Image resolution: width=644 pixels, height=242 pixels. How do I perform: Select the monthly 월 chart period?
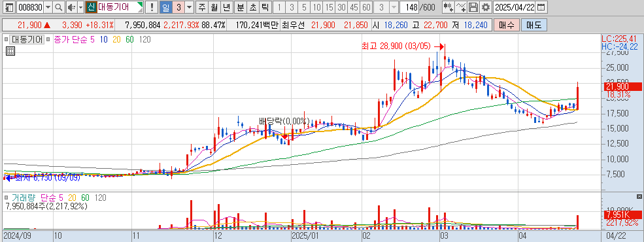pyautogui.click(x=214, y=7)
